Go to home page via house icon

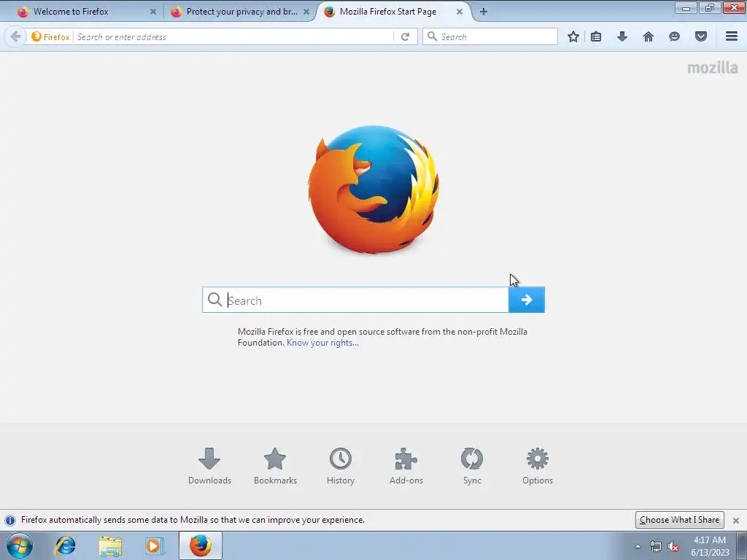pos(649,36)
